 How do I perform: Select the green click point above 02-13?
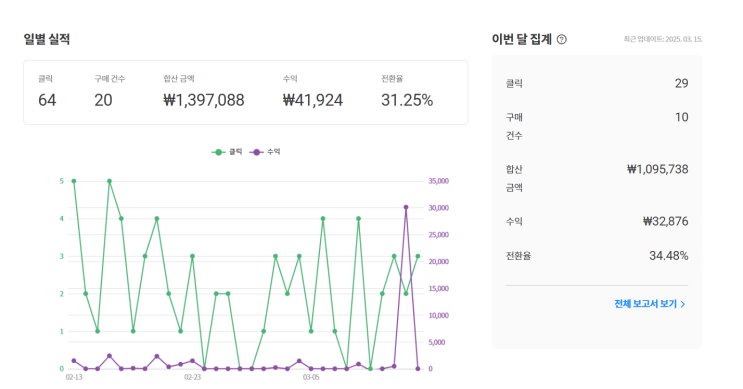[x=74, y=181]
